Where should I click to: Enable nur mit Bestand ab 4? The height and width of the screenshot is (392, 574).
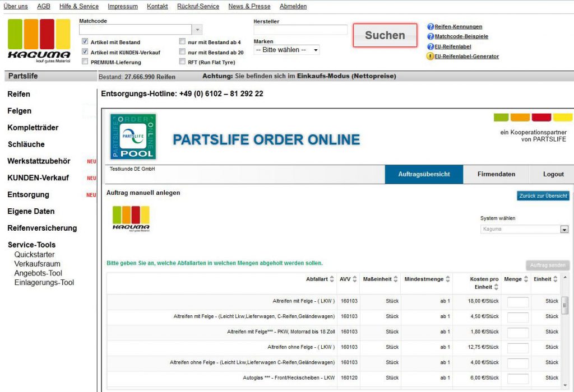pos(182,41)
